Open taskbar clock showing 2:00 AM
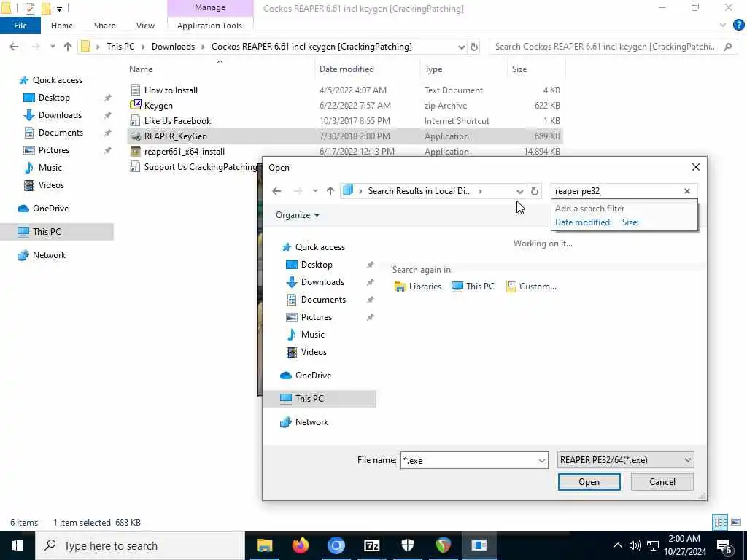The width and height of the screenshot is (747, 560). 684,545
